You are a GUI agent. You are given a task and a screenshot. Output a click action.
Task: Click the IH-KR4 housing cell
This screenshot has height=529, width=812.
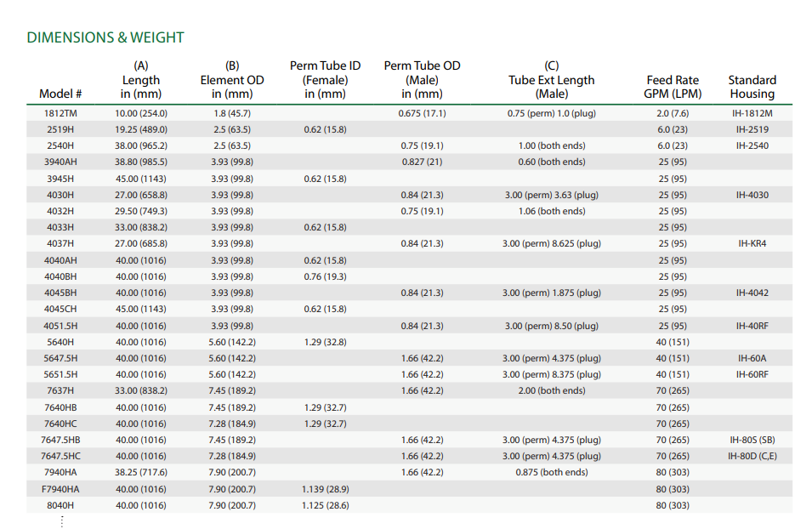[x=752, y=243]
